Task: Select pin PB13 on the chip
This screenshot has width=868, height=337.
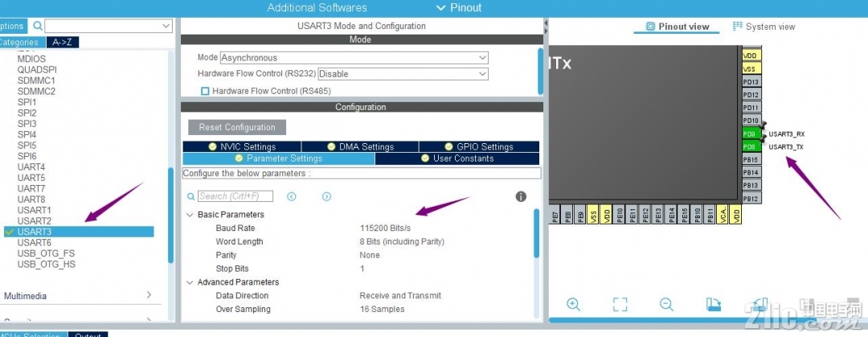Action: tap(751, 186)
